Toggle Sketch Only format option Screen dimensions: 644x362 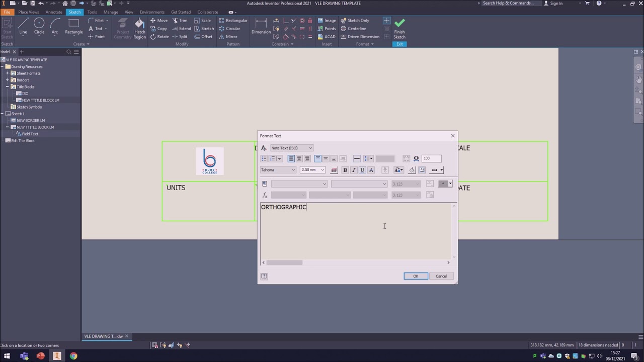pos(355,21)
